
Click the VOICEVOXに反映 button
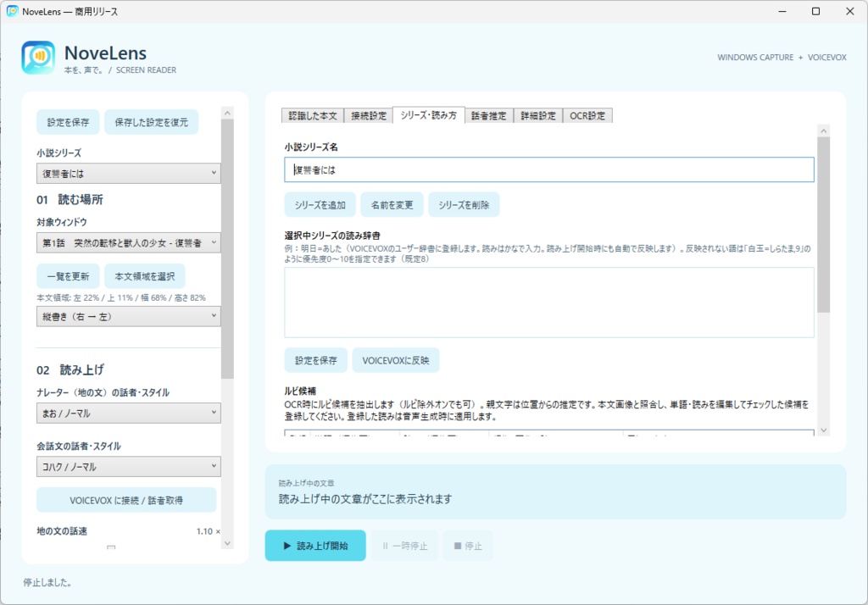(x=396, y=360)
